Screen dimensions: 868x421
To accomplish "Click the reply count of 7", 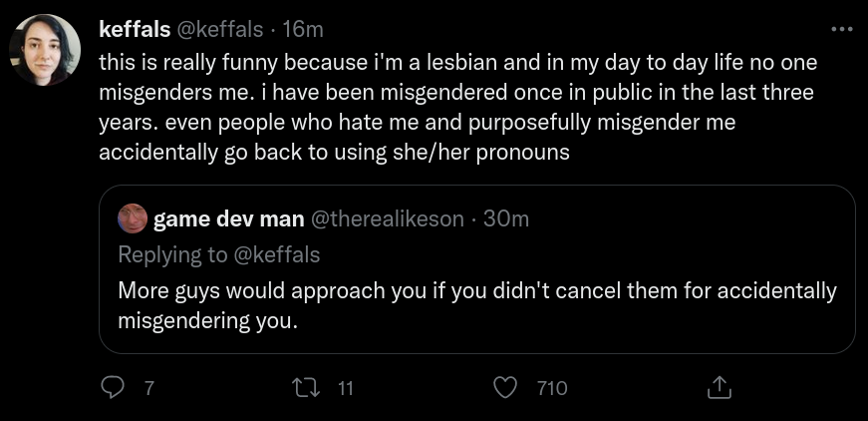I will pyautogui.click(x=147, y=388).
